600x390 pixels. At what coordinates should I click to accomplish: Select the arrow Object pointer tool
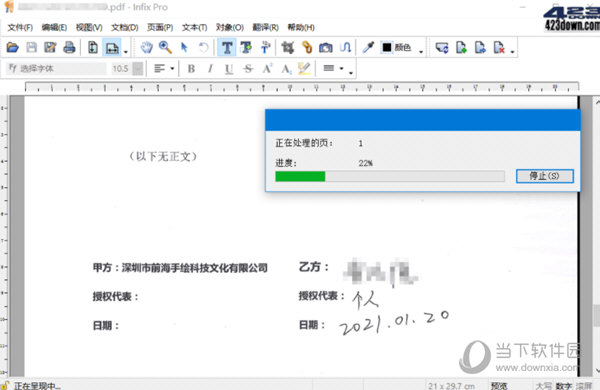(x=184, y=47)
